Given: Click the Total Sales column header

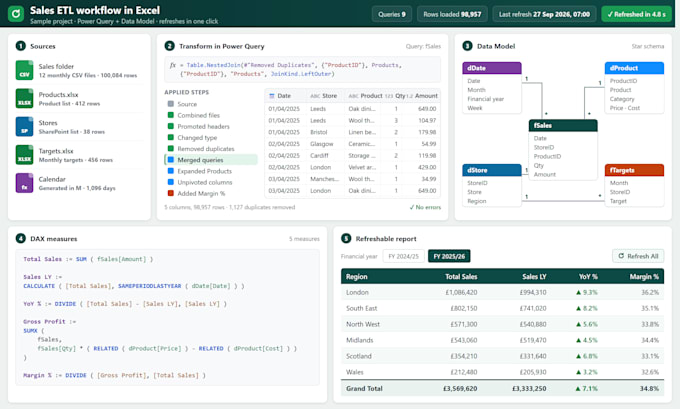Looking at the screenshot, I should pos(461,277).
